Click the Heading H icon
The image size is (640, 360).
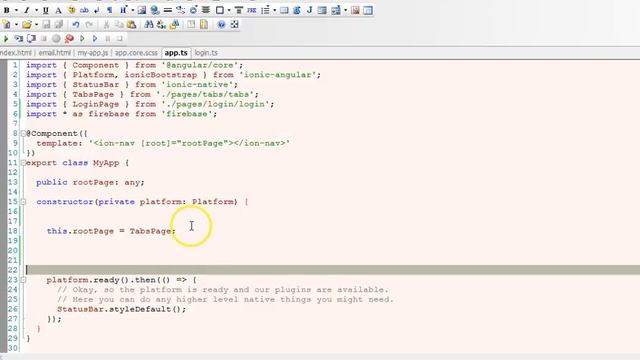point(123,10)
